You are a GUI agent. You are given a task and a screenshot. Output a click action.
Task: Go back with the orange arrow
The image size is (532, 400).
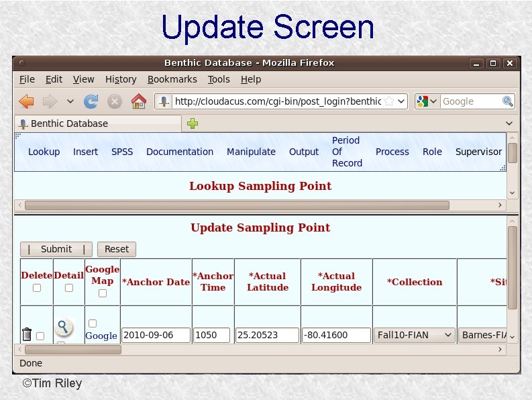(26, 101)
